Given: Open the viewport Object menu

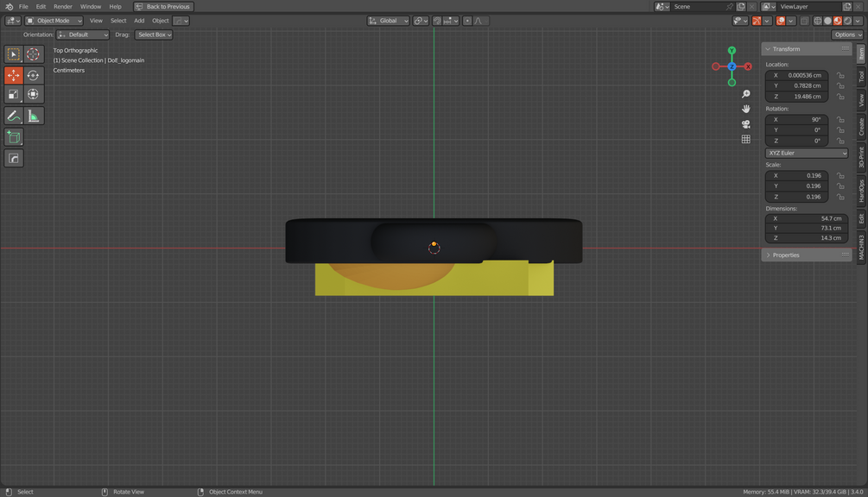Looking at the screenshot, I should coord(161,21).
